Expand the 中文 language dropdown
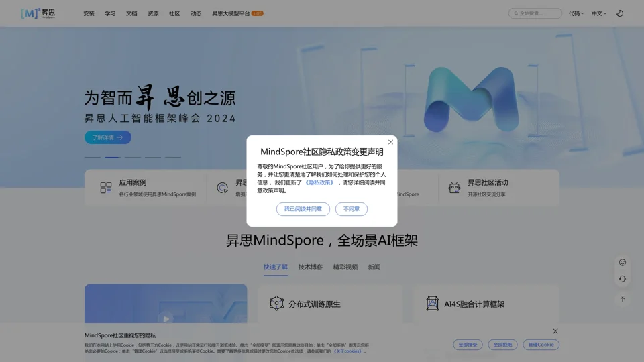Screen dimensions: 644x362 click(x=599, y=13)
